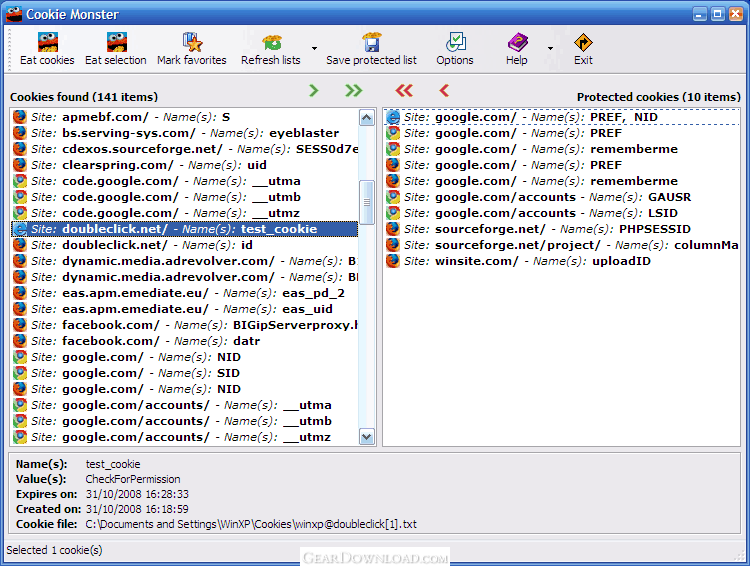Click single green arrow to protect selected cookie
The image size is (750, 566).
[314, 90]
